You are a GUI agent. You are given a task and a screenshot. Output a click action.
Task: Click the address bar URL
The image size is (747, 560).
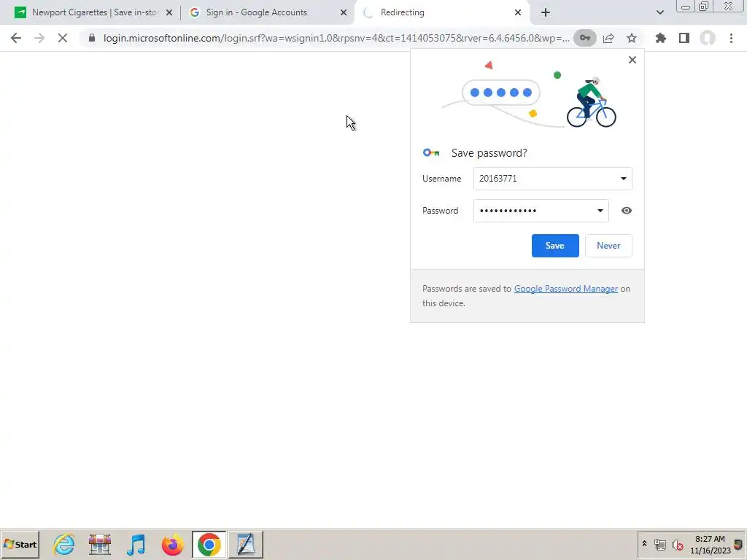click(x=336, y=38)
